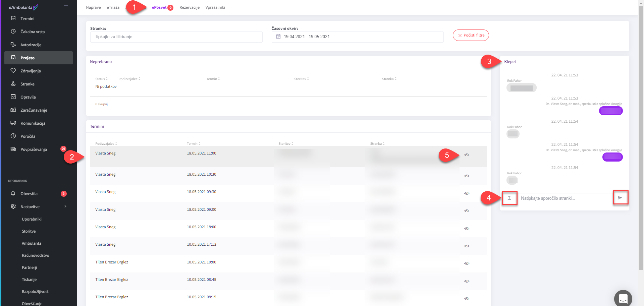Send the chat message with arrow icon

tap(620, 198)
